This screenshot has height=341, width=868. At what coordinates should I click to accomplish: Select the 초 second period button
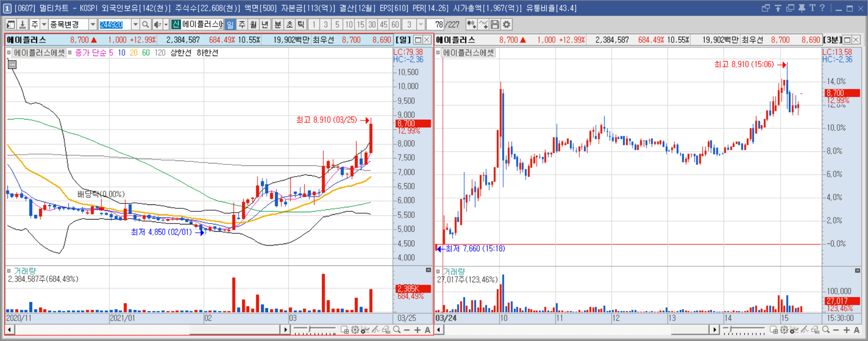(x=289, y=24)
